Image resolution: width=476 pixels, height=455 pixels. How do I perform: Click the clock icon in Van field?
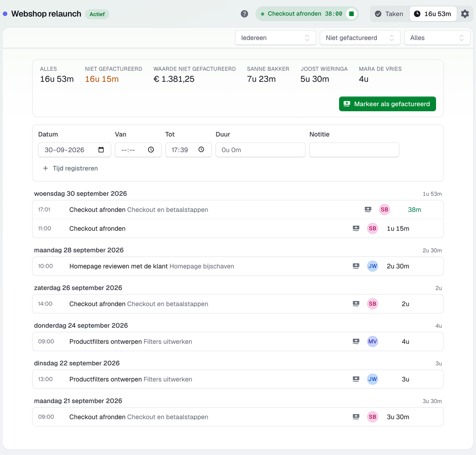(x=151, y=150)
